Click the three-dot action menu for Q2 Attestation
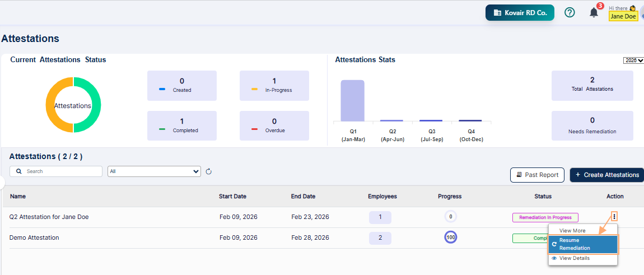 pos(614,216)
